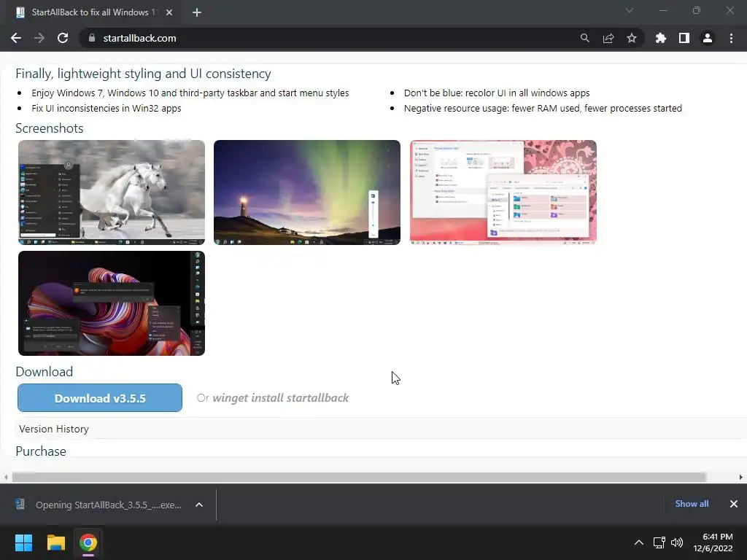Open the pink themed screenshot thumbnail
This screenshot has width=747, height=560.
(x=503, y=192)
